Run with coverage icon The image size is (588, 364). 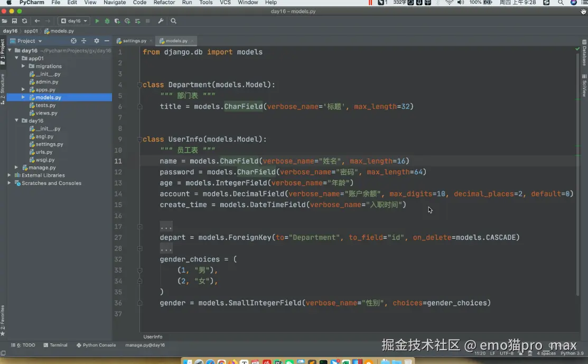(x=117, y=21)
